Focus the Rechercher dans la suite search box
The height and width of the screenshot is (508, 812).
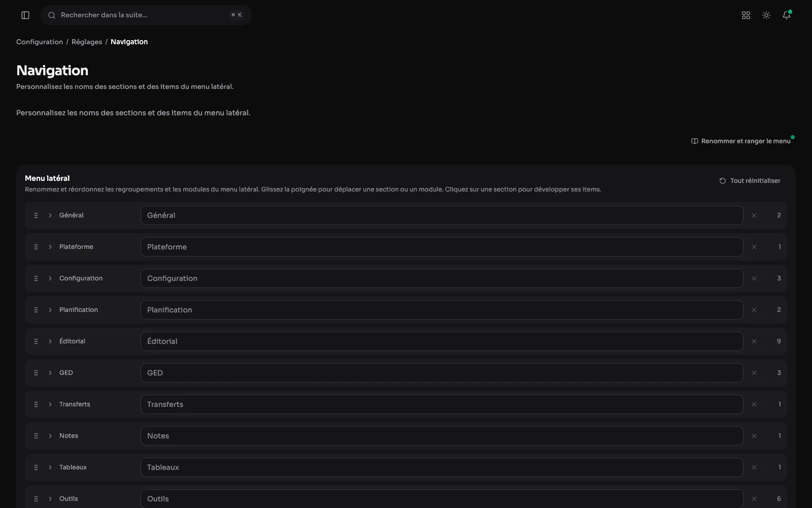146,15
